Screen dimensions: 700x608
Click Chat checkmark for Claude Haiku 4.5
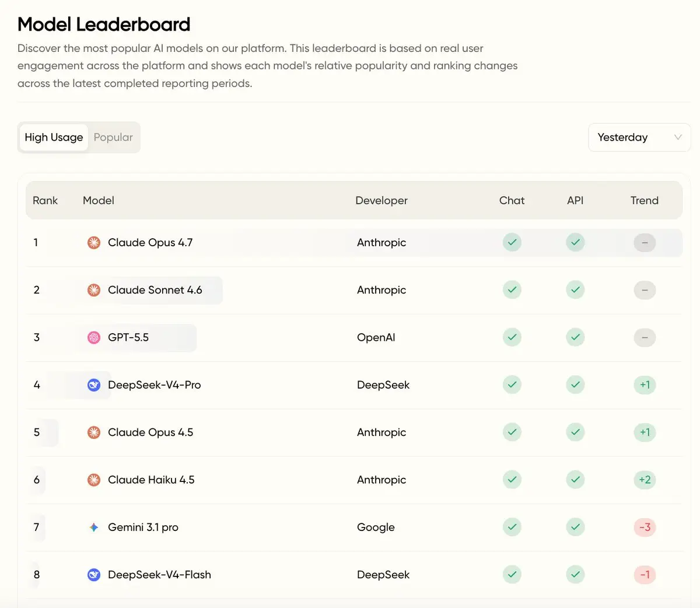coord(512,480)
